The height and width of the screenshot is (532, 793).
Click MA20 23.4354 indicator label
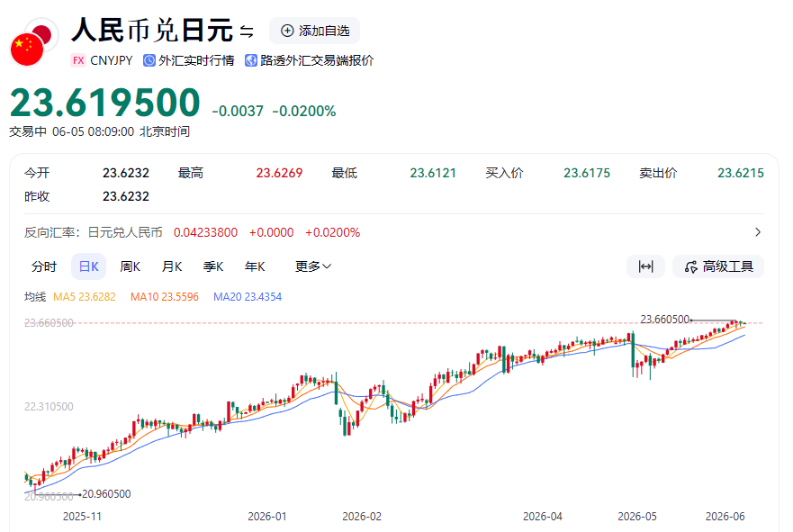(248, 297)
